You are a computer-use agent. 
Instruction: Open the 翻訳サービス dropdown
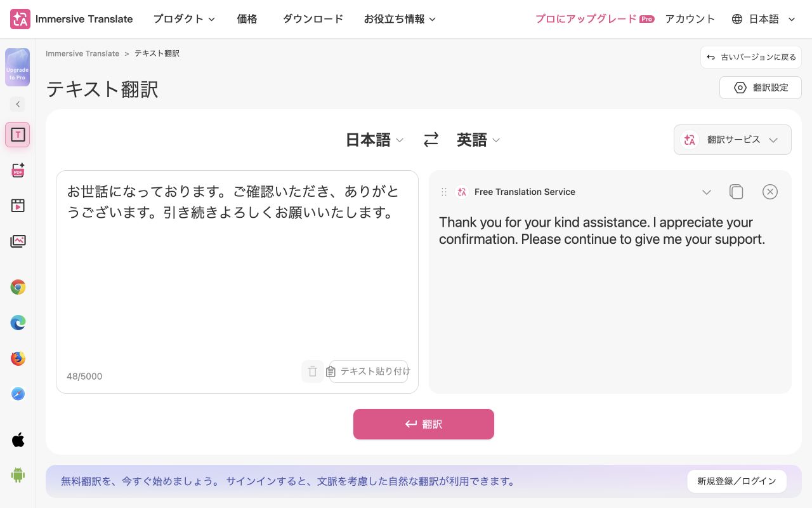pos(733,140)
